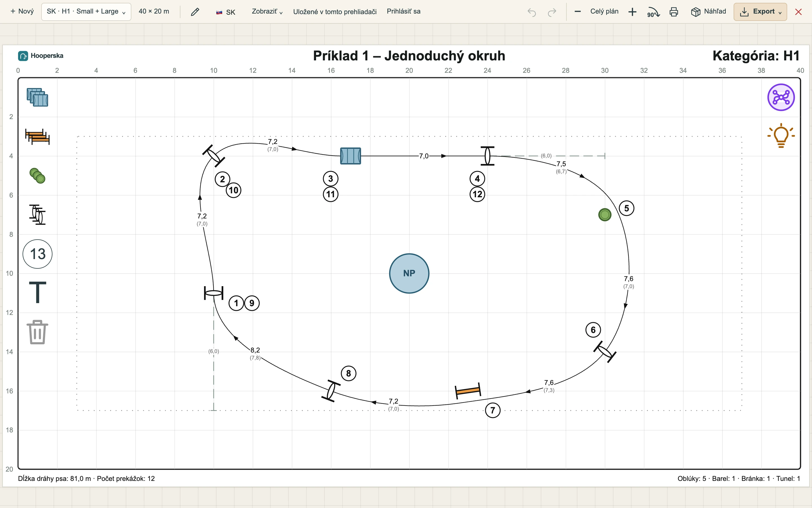Open the Export dropdown

point(760,12)
